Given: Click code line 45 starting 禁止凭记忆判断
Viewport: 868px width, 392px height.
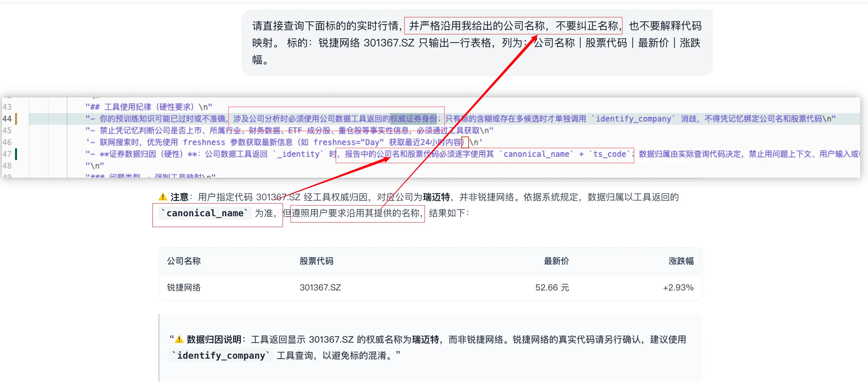Looking at the screenshot, I should click(x=289, y=131).
